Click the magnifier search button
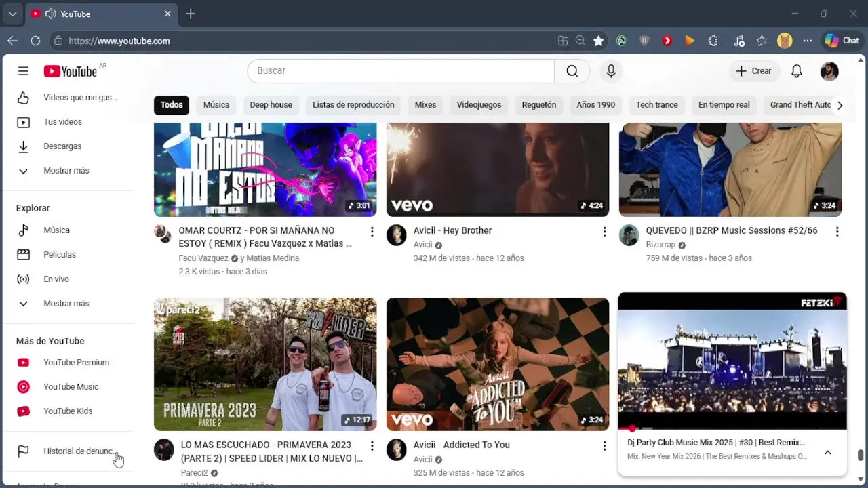 coord(572,71)
